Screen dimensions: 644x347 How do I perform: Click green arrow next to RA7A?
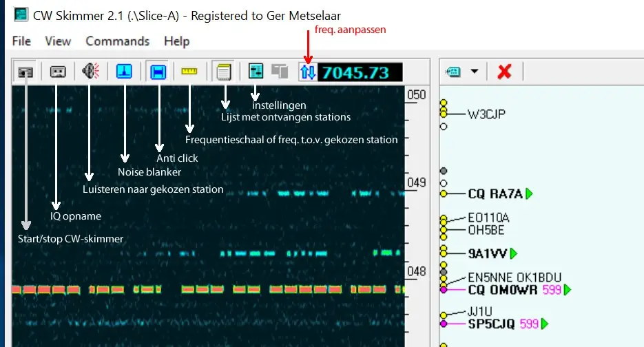pos(529,193)
